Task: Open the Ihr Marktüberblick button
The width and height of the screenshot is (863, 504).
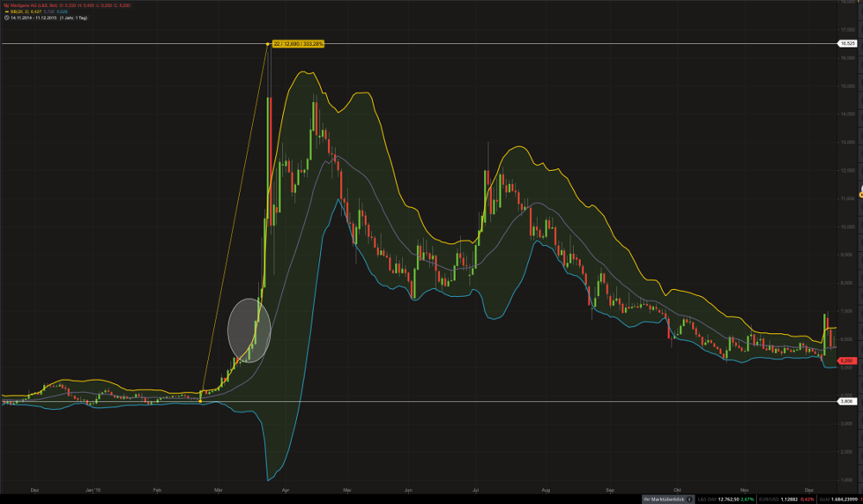Action: point(668,499)
